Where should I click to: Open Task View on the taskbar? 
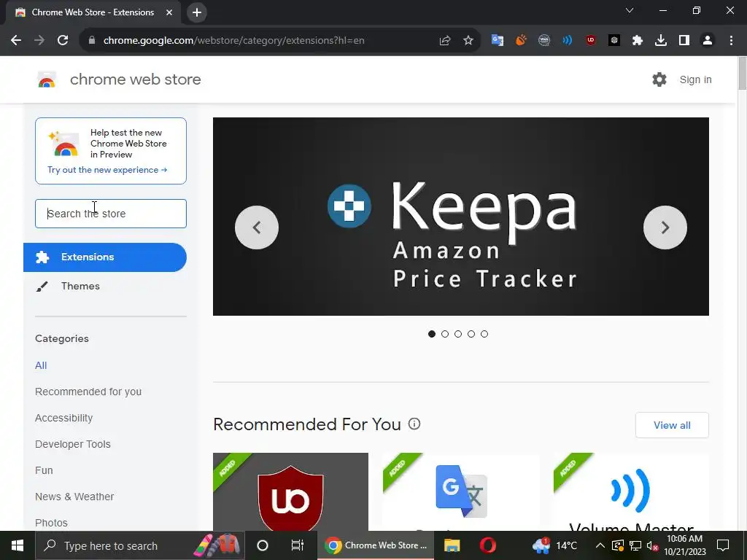coord(298,545)
